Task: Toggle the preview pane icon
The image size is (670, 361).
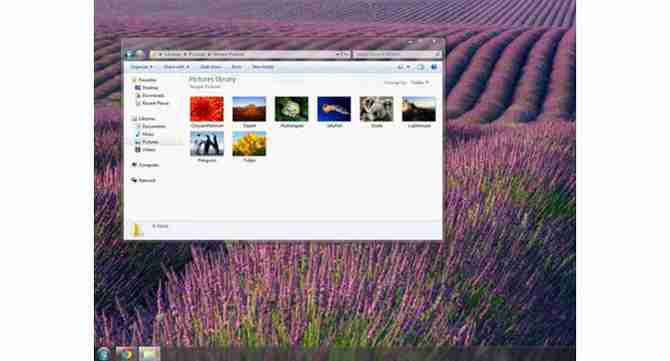Action: (x=420, y=67)
